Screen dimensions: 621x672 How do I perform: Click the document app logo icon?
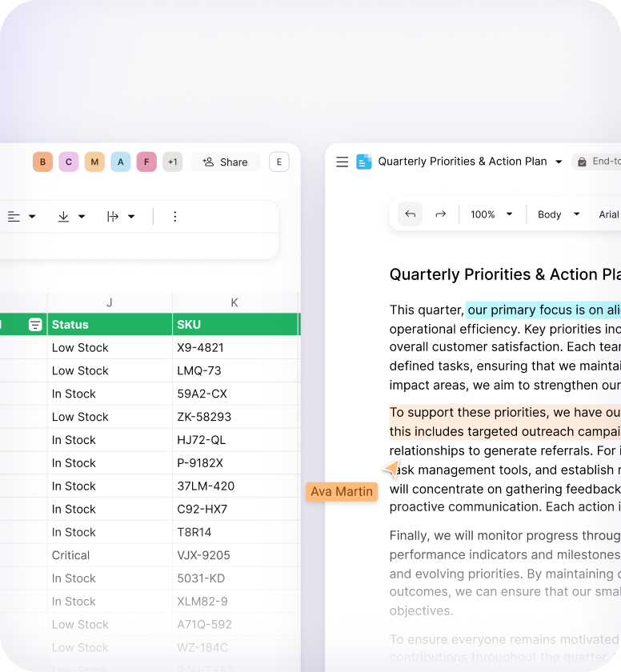pos(364,162)
